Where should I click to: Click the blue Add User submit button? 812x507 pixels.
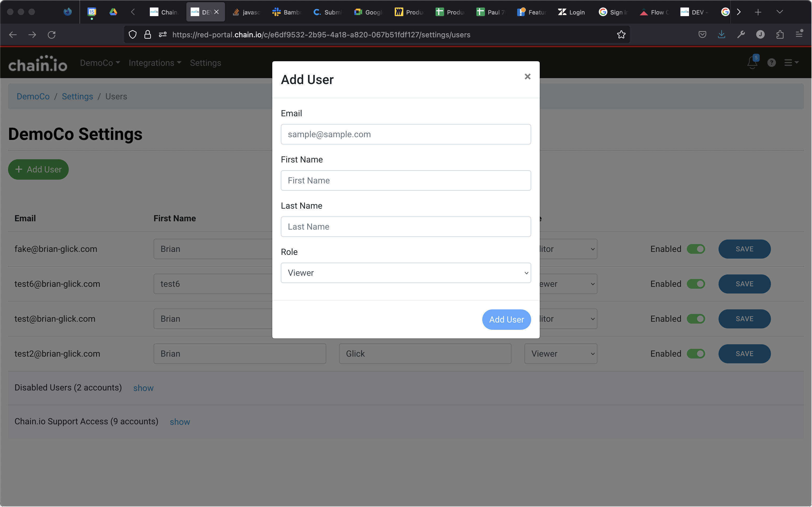tap(506, 320)
